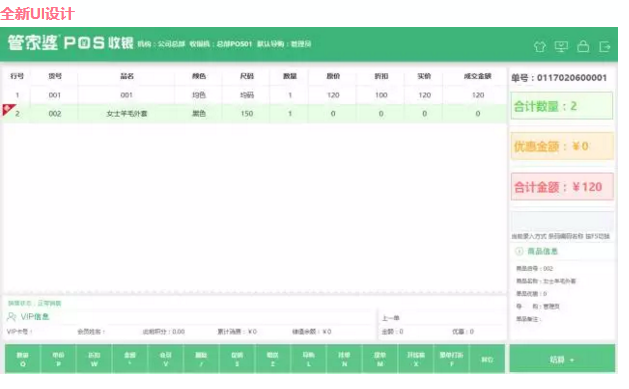This screenshot has height=389, width=629.
Task: Click the 提单 M button
Action: click(379, 359)
